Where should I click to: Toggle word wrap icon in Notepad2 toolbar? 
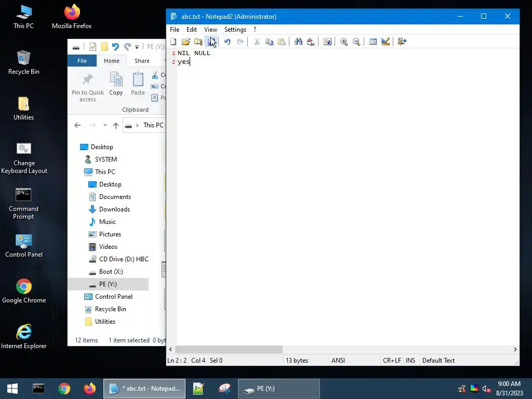point(327,42)
